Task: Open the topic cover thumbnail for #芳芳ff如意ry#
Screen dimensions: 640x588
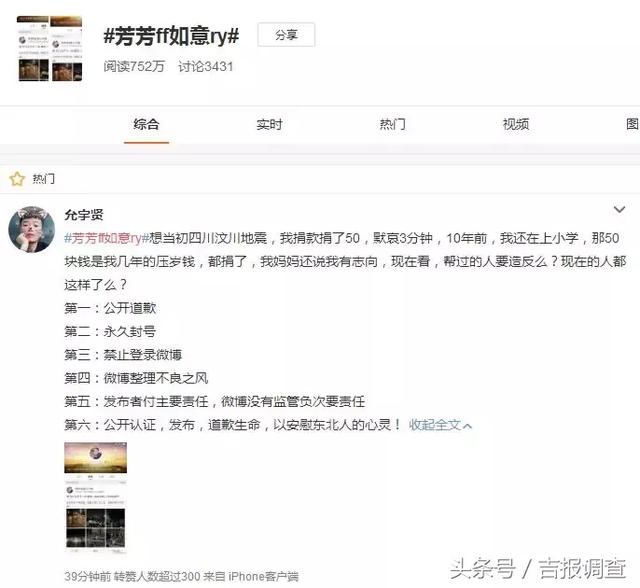Action: click(50, 49)
